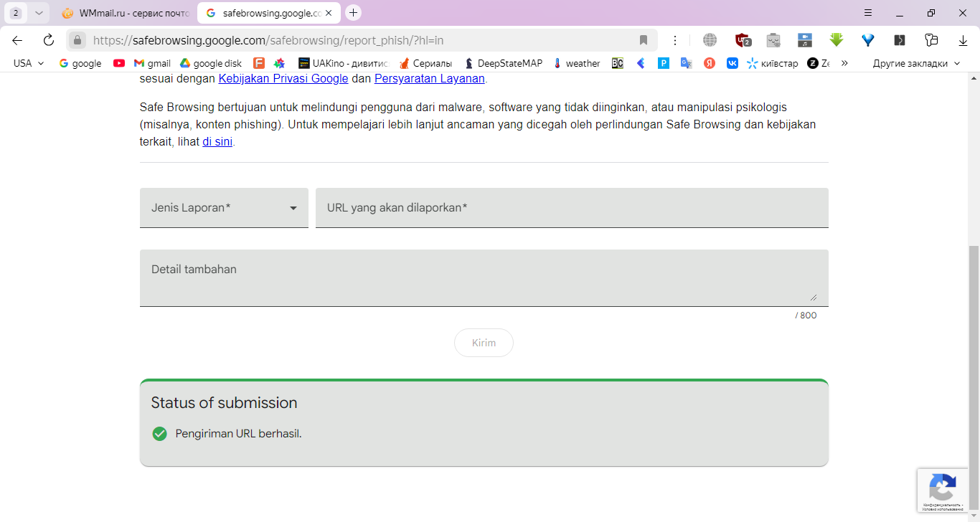Show hidden bookmarks with double chevron
This screenshot has width=980, height=522.
tap(844, 63)
